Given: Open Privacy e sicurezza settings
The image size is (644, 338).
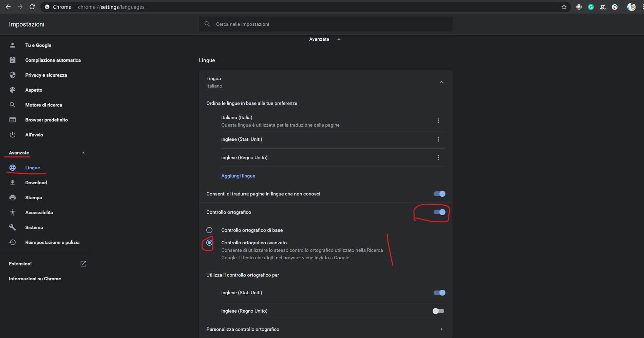Looking at the screenshot, I should coord(46,75).
